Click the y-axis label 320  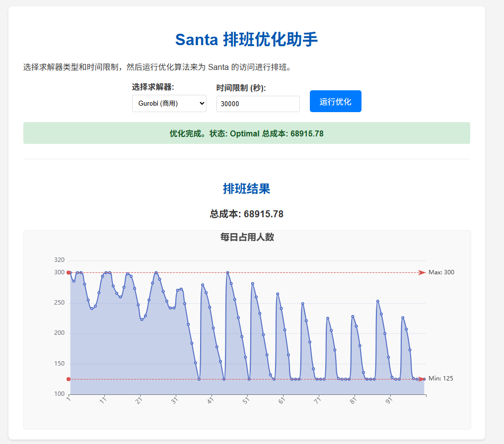click(x=59, y=260)
